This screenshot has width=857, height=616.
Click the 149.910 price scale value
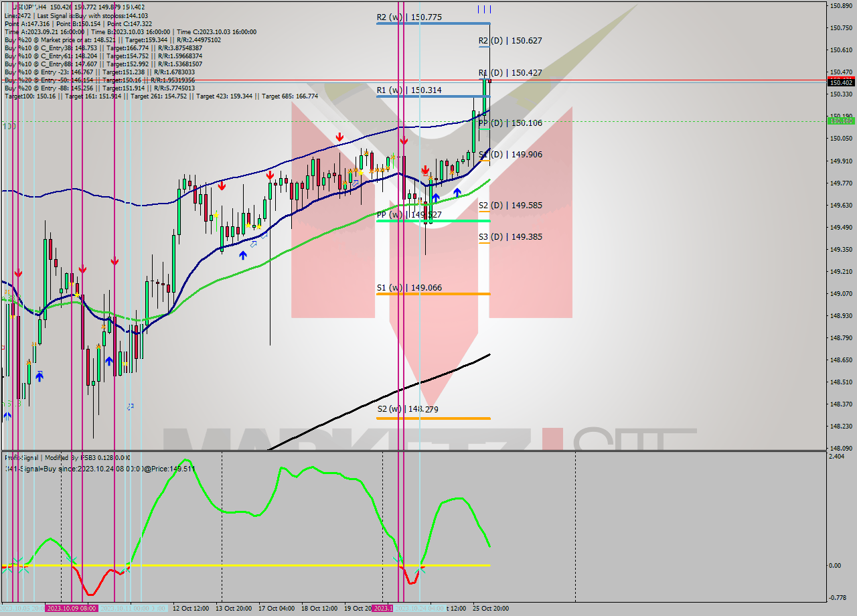coord(841,161)
